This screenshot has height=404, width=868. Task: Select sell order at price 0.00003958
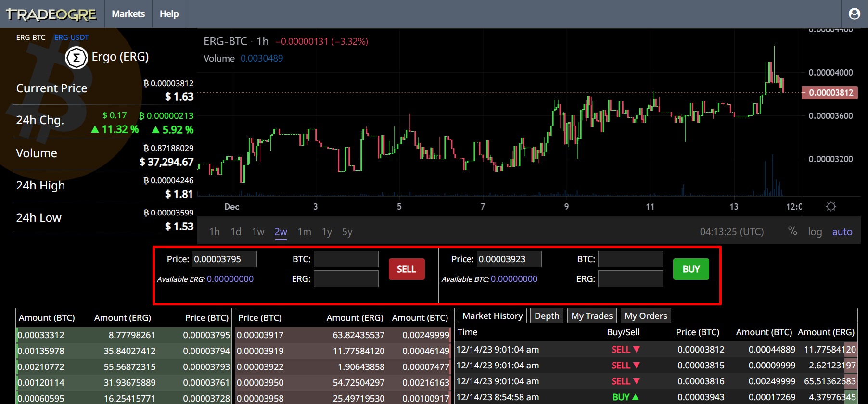(x=343, y=398)
